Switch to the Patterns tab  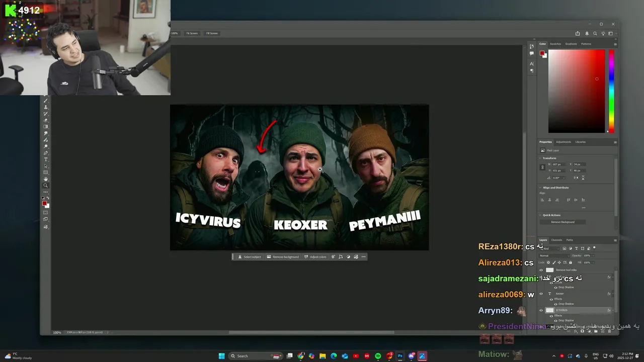pos(586,44)
